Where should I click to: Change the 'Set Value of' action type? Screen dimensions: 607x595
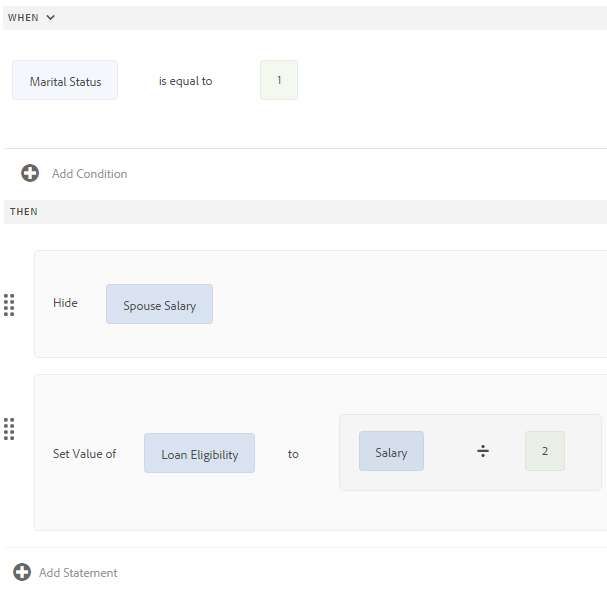(84, 453)
